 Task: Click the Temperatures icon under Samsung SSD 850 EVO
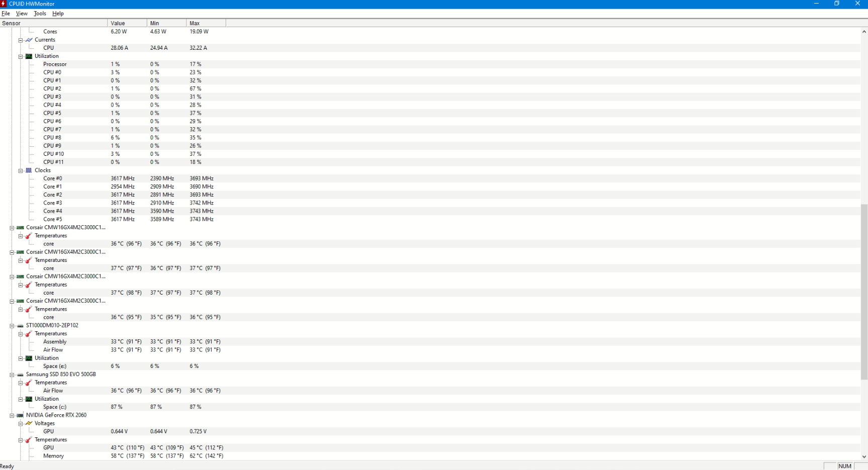click(x=29, y=383)
